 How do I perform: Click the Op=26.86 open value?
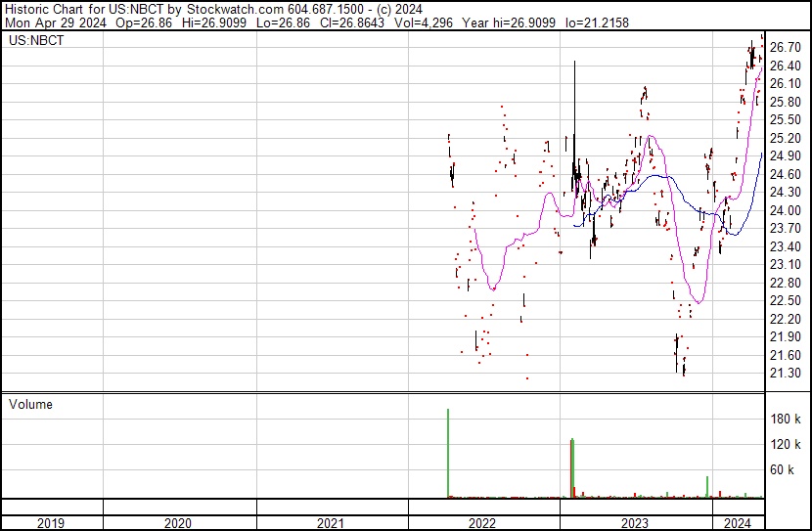(144, 22)
